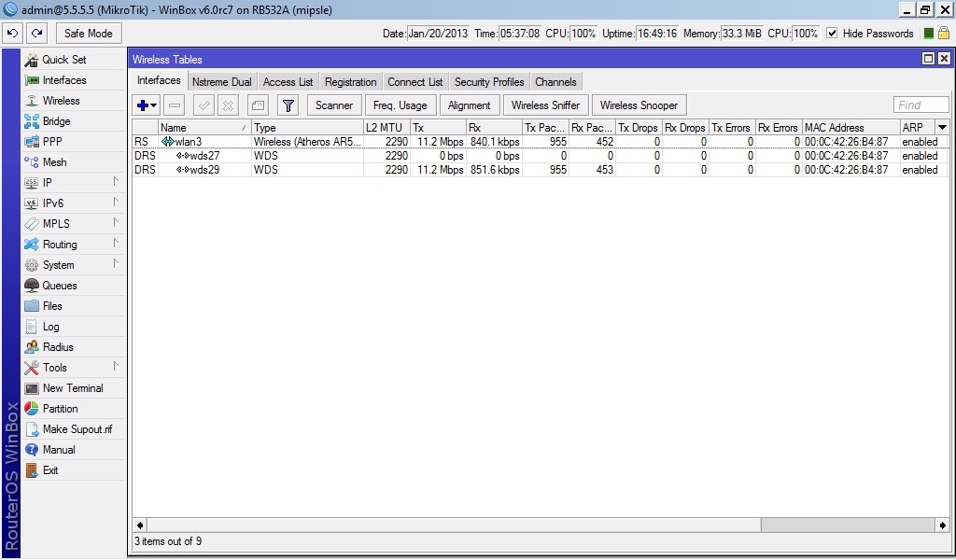Switch to the Registration tab

(351, 82)
